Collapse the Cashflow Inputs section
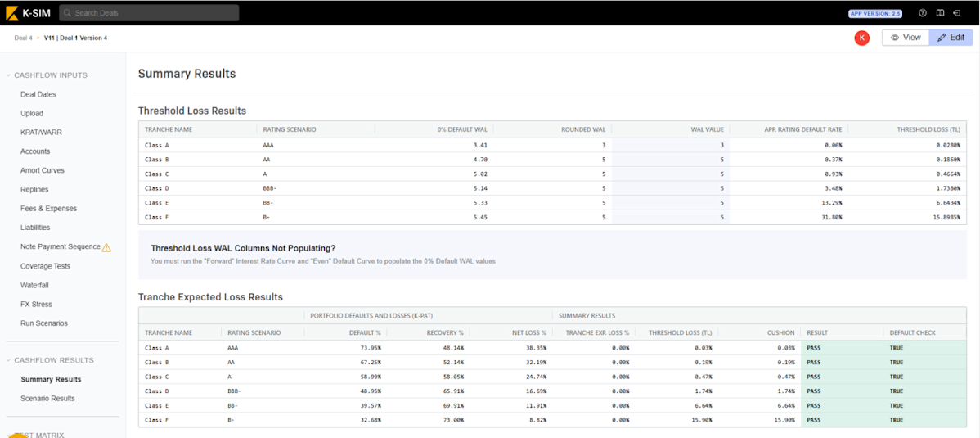This screenshot has width=980, height=438. pyautogui.click(x=47, y=75)
